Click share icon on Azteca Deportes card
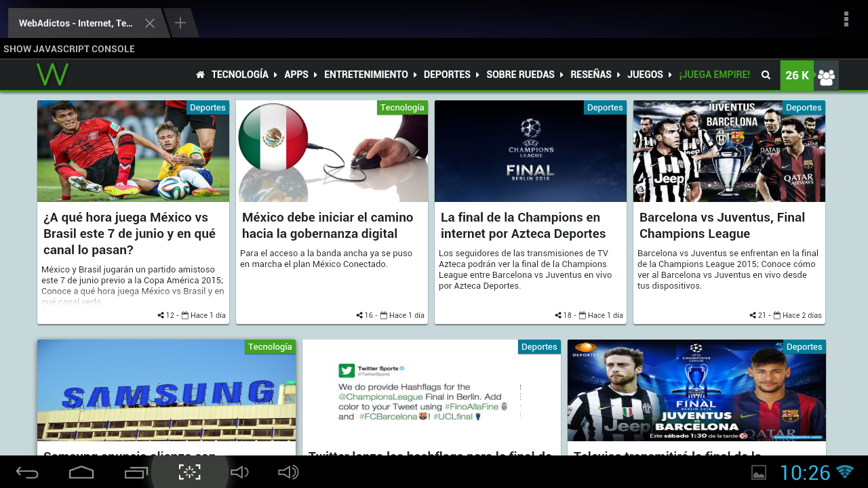The width and height of the screenshot is (868, 488). [558, 315]
